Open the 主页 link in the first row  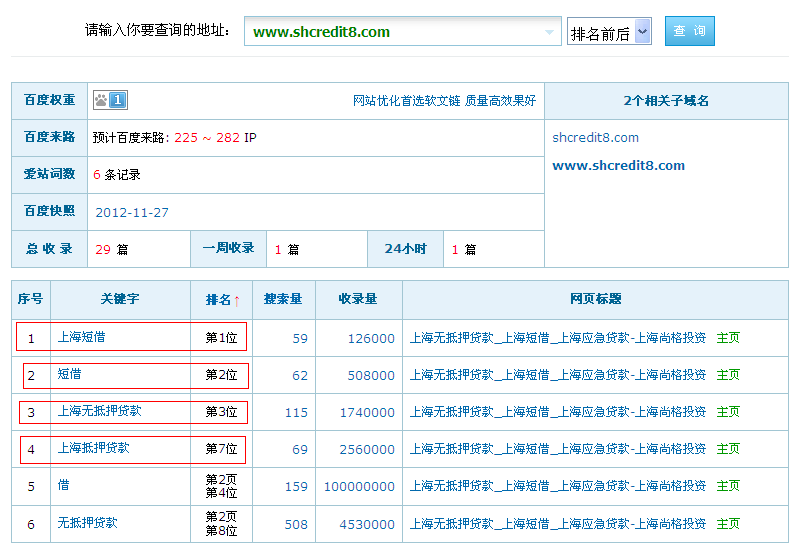point(728,338)
